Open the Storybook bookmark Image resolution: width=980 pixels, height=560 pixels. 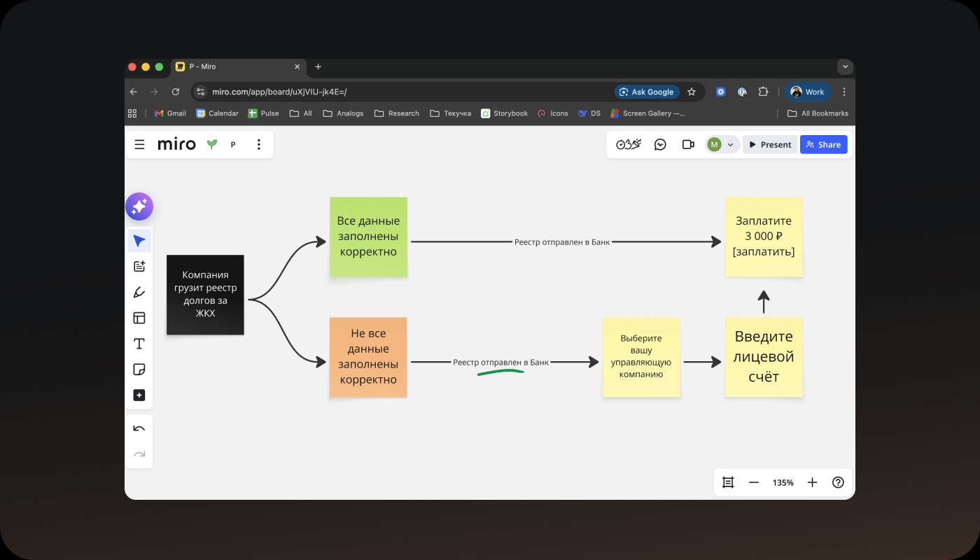point(505,113)
